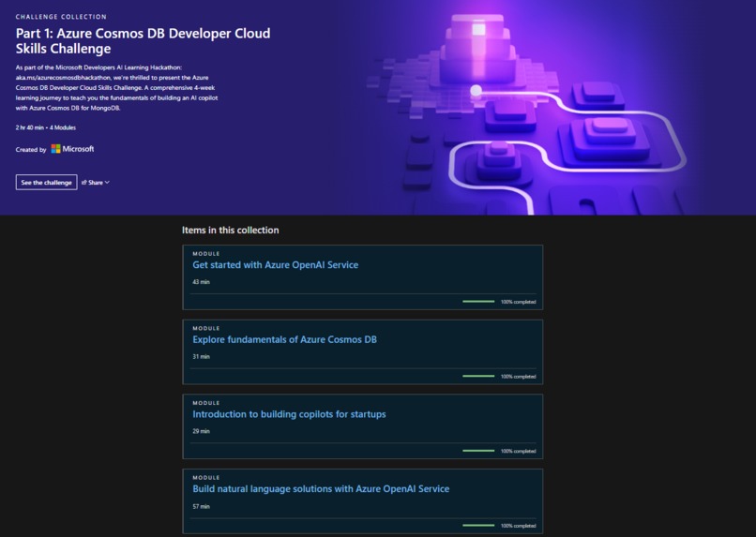756x537 pixels.
Task: Click the Microsoft logo icon
Action: point(56,149)
